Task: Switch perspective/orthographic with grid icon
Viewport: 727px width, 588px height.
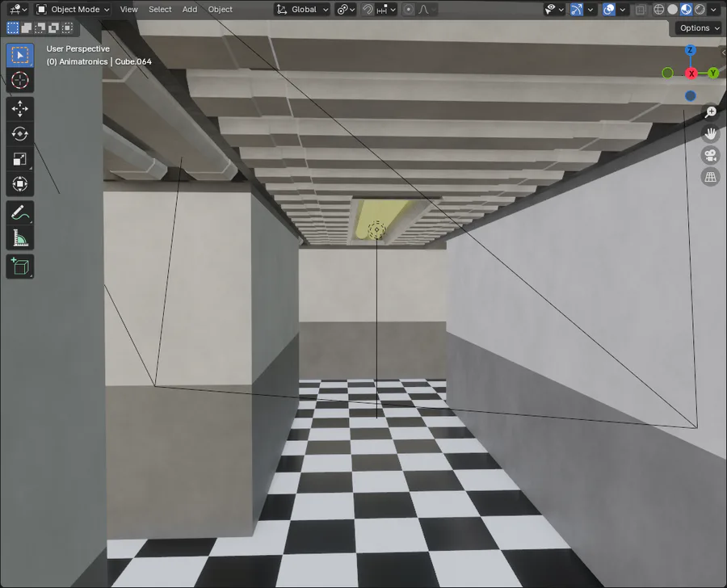Action: pos(711,177)
